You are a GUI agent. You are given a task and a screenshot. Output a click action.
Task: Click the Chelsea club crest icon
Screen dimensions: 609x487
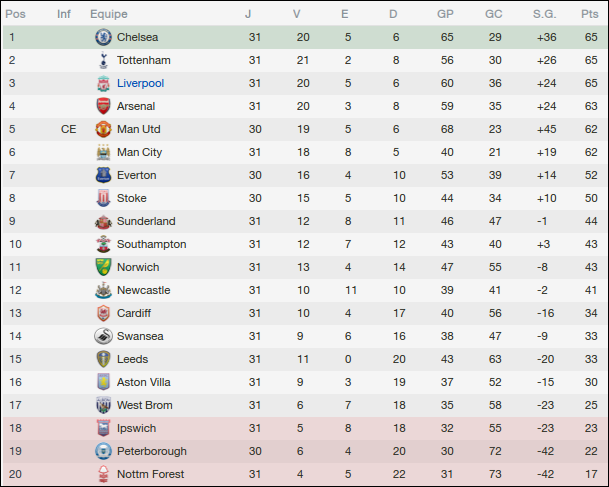103,37
